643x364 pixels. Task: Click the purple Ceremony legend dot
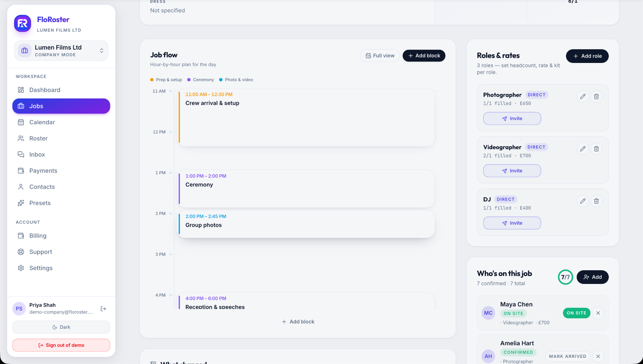click(x=189, y=80)
